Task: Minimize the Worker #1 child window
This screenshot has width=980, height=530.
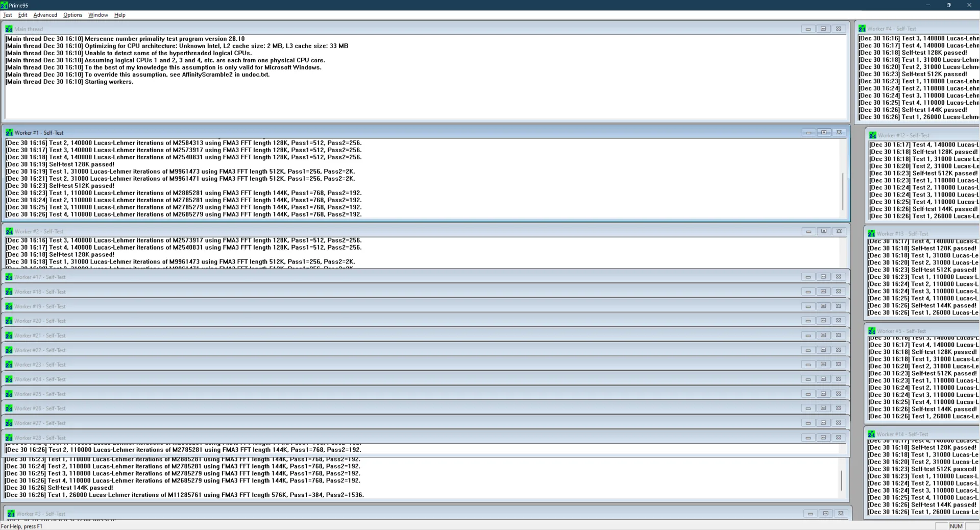Action: pos(808,133)
